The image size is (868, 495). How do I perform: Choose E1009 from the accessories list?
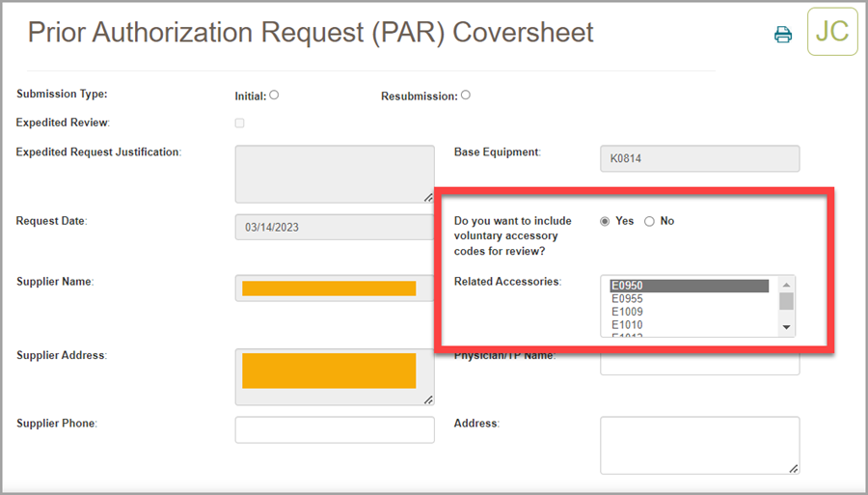point(689,312)
